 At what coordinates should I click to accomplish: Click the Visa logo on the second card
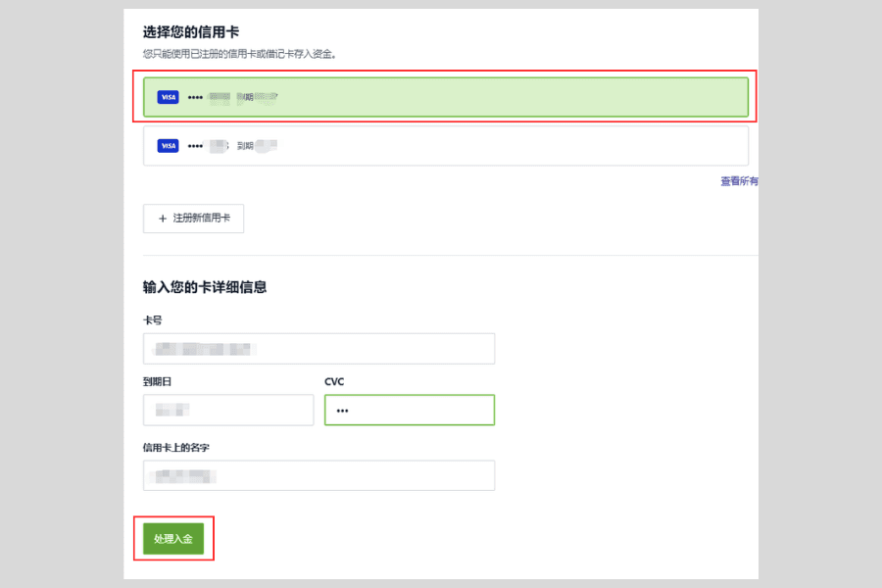[x=167, y=145]
